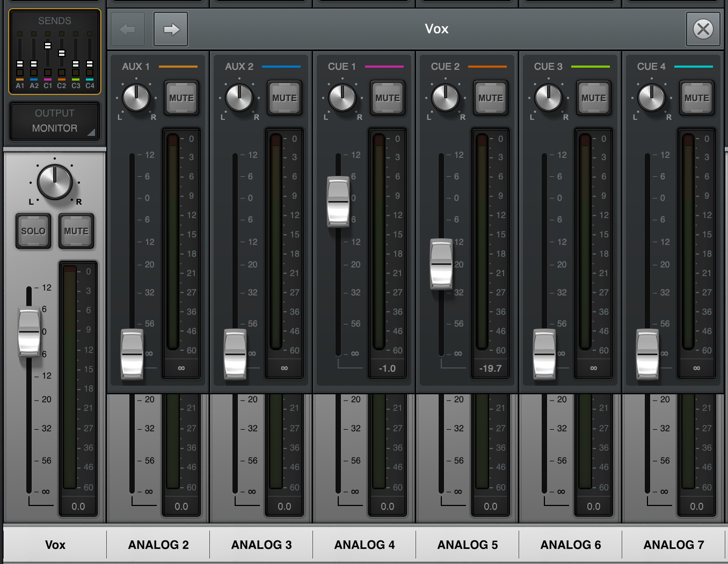This screenshot has width=728, height=564.
Task: Click the Vox fader value 0.0
Action: pyautogui.click(x=78, y=506)
